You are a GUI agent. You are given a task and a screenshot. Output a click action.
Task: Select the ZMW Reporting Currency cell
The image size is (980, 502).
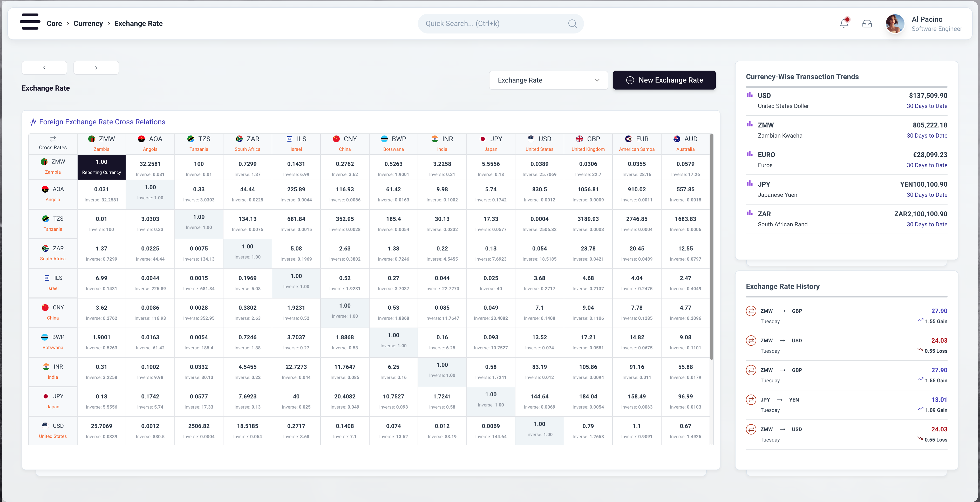pyautogui.click(x=101, y=167)
